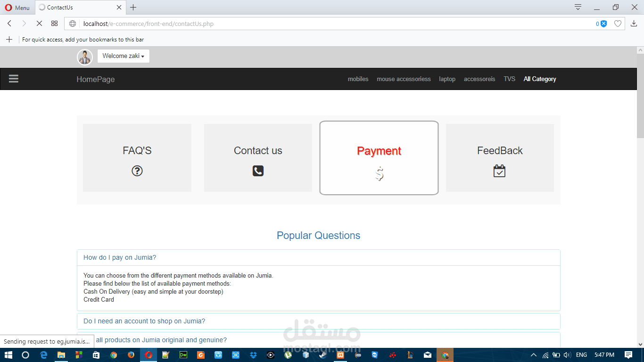
Task: Click the ad blocker badge in address bar
Action: [601, 24]
